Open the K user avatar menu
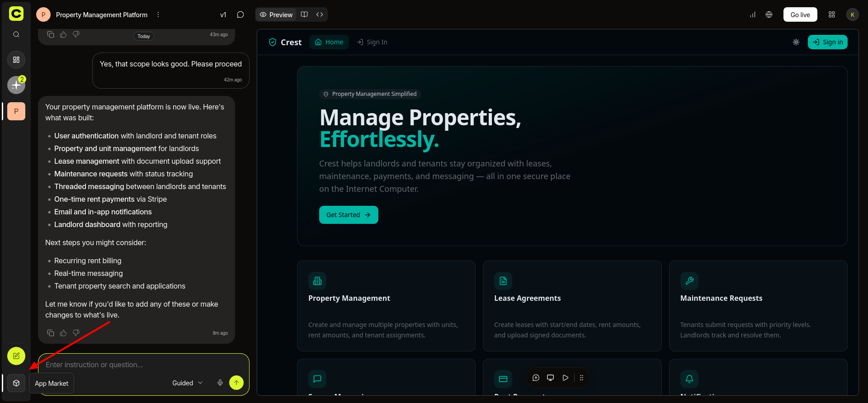The height and width of the screenshot is (403, 868). point(853,14)
